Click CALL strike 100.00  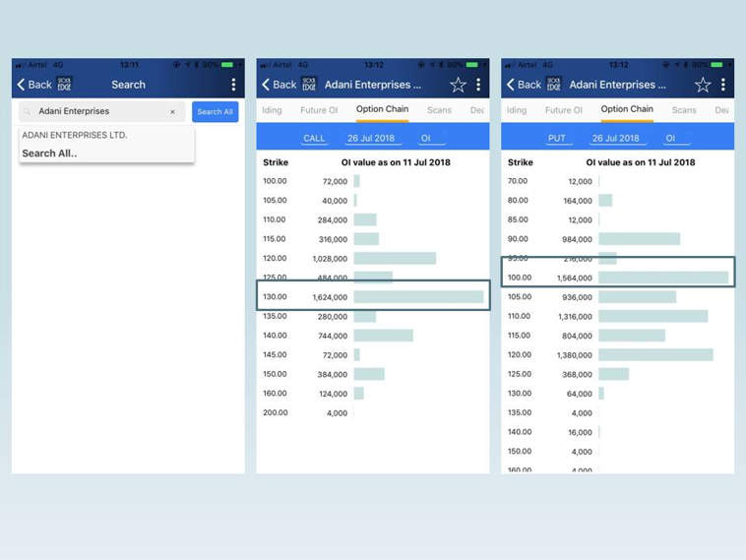[275, 181]
